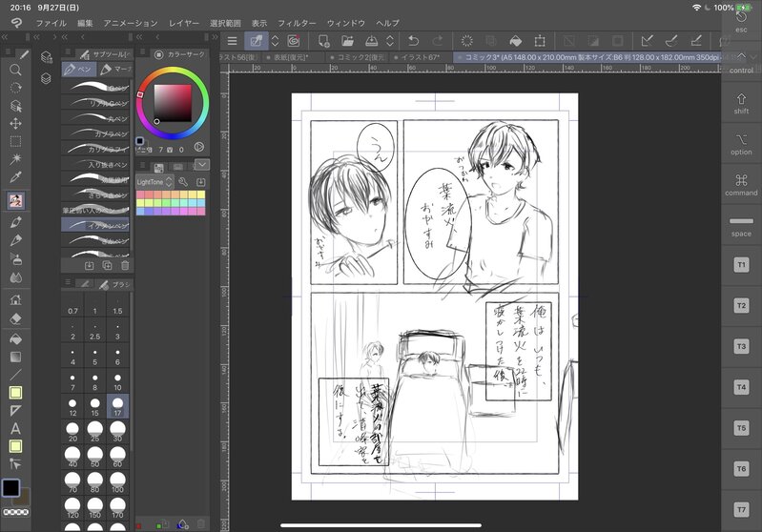The height and width of the screenshot is (532, 762).
Task: Toggle the command modifier key
Action: [741, 185]
